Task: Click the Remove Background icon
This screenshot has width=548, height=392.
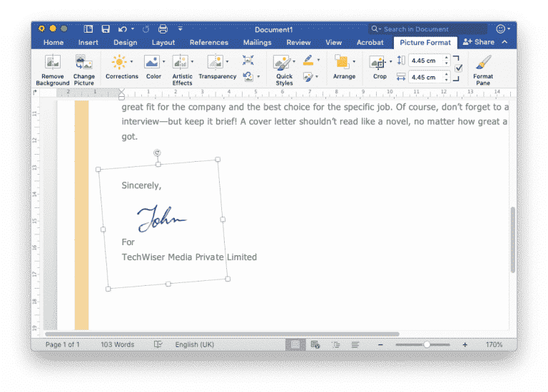Action: coord(53,62)
